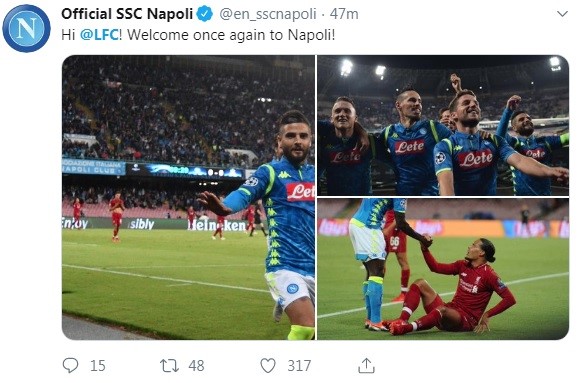Click the reply speech bubble icon
The image size is (578, 383).
[70, 365]
